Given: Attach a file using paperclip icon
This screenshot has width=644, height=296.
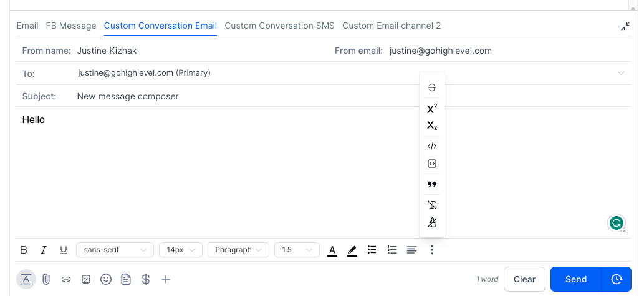Looking at the screenshot, I should [46, 279].
